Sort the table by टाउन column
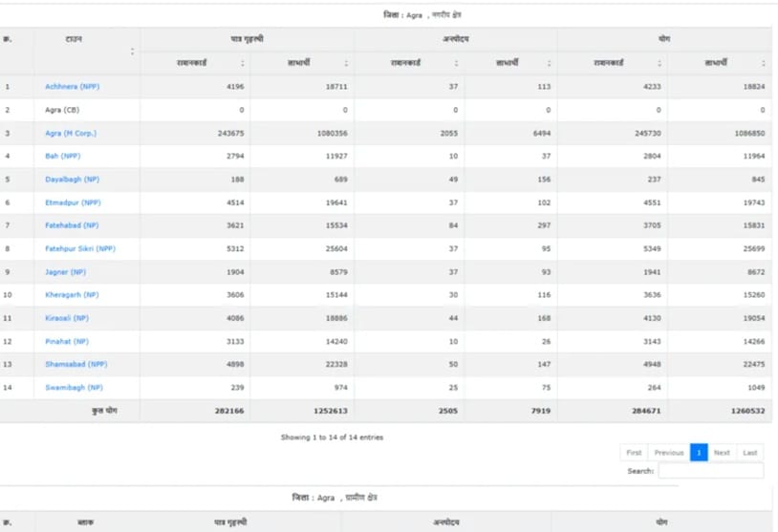 86,51
